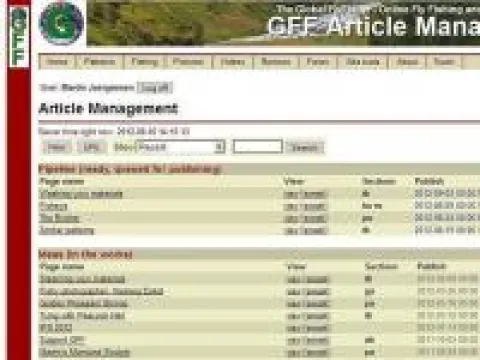
Task: Open the Reviews navigation tab
Action: pos(276,62)
